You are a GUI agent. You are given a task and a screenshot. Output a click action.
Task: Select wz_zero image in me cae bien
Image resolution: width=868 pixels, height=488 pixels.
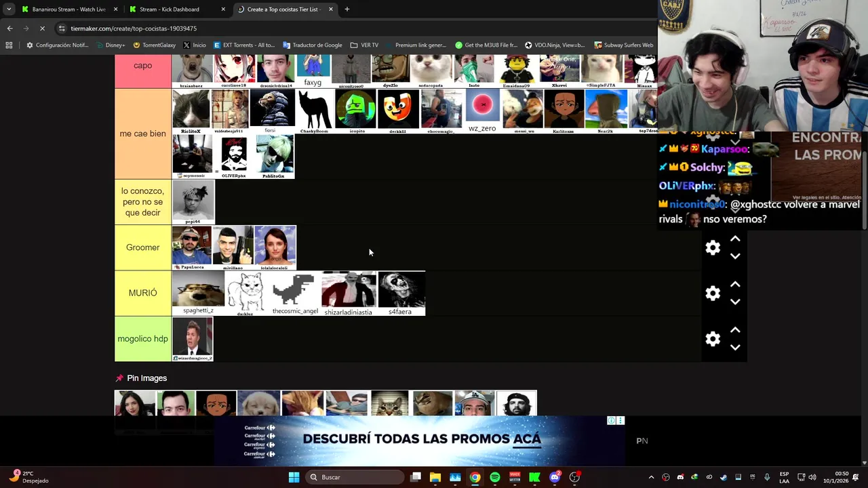[x=482, y=110]
